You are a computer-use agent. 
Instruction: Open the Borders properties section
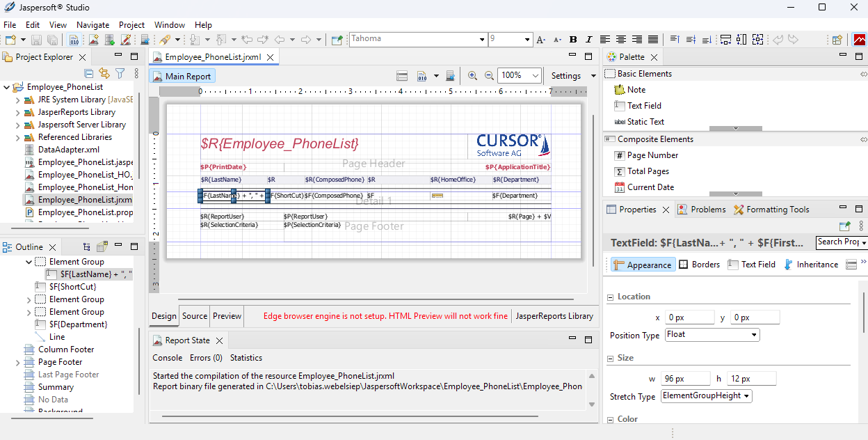(x=699, y=265)
